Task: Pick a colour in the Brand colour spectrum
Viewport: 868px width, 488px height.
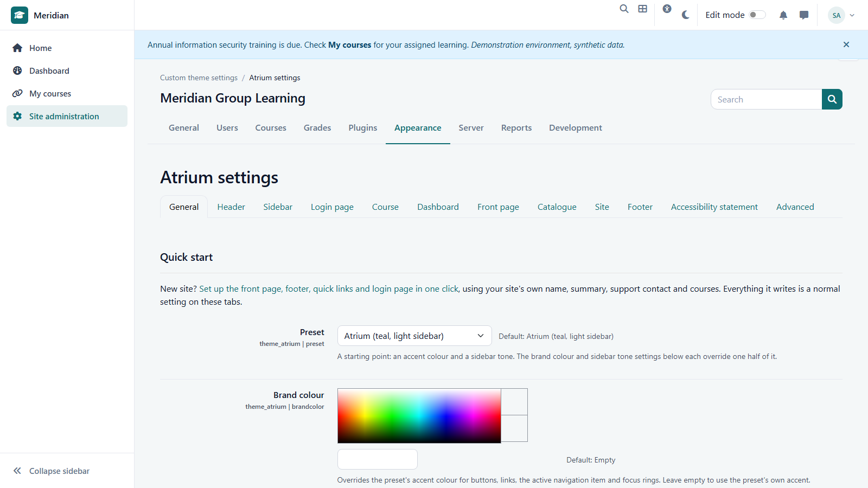Action: pyautogui.click(x=419, y=416)
